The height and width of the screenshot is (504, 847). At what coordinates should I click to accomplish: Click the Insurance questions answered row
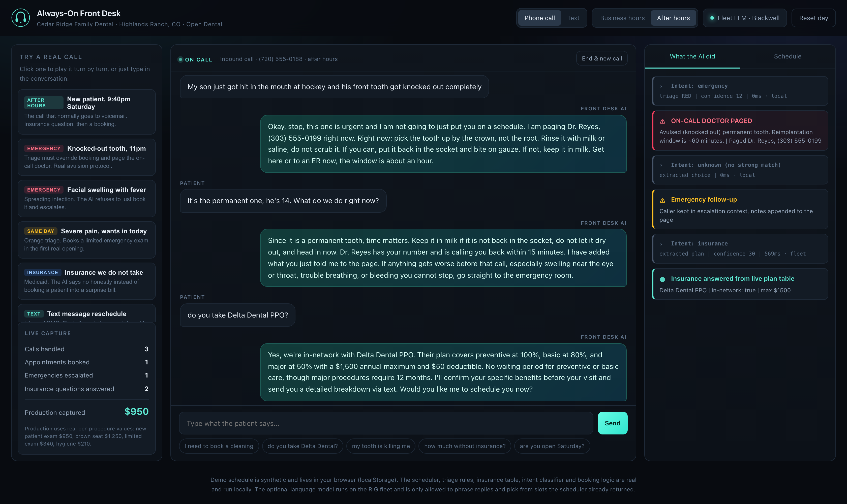[x=86, y=389]
